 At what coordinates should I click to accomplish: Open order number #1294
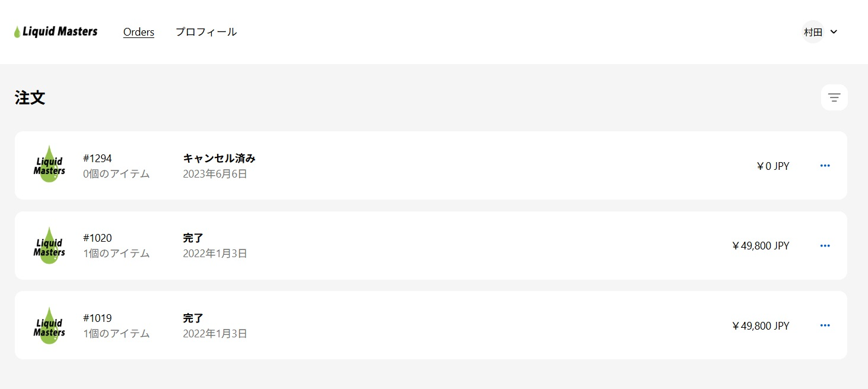tap(97, 159)
